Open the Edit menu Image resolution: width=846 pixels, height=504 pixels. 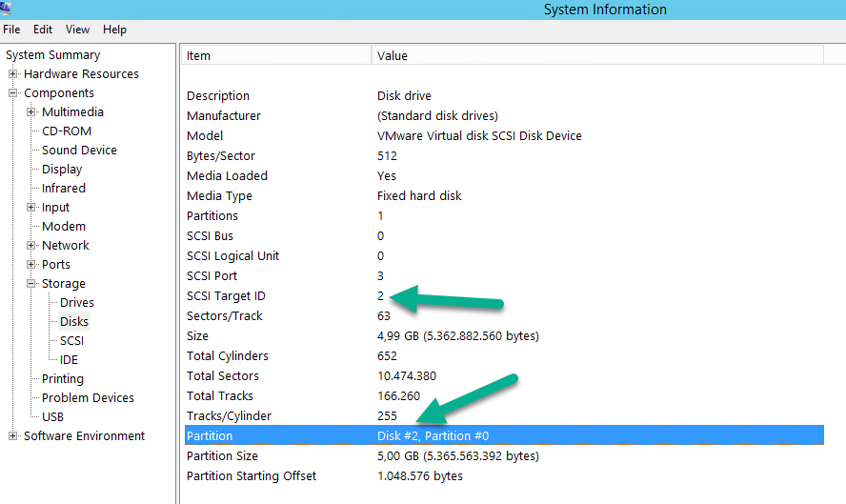click(43, 30)
